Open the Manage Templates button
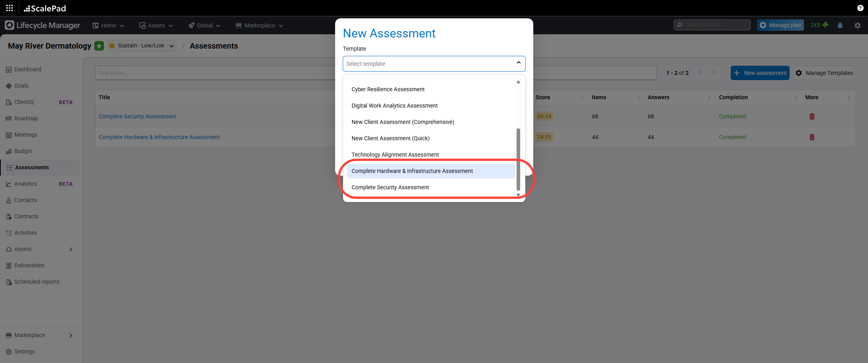The image size is (868, 363). click(x=824, y=73)
